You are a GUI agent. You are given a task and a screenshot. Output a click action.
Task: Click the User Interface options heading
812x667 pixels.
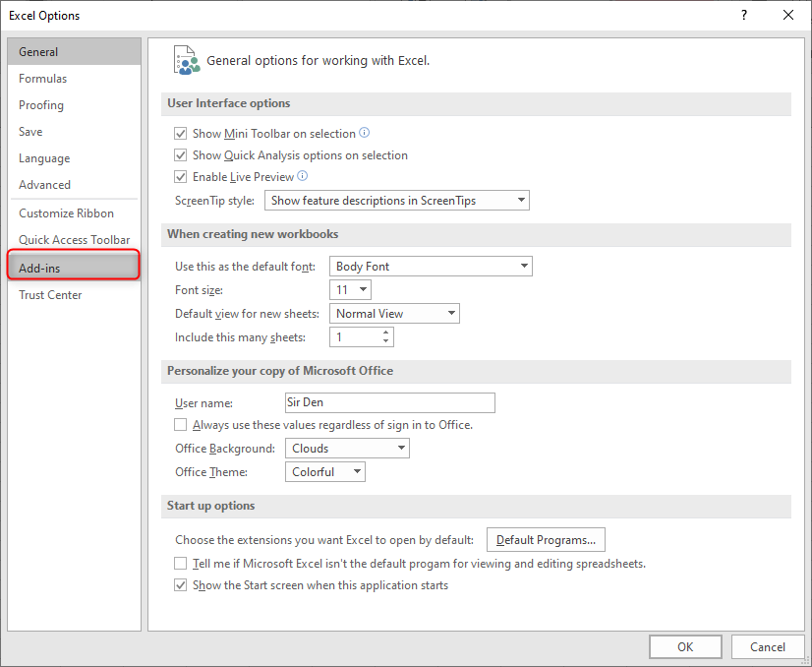click(228, 103)
